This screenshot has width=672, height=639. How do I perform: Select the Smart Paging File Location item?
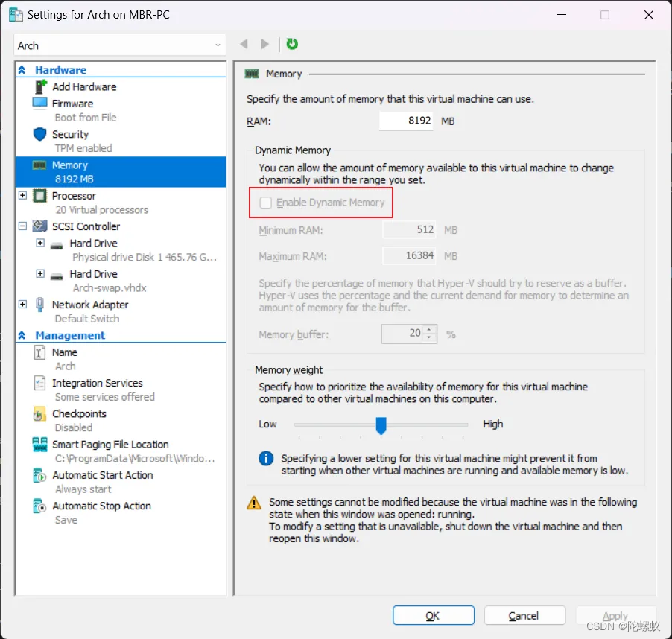110,445
